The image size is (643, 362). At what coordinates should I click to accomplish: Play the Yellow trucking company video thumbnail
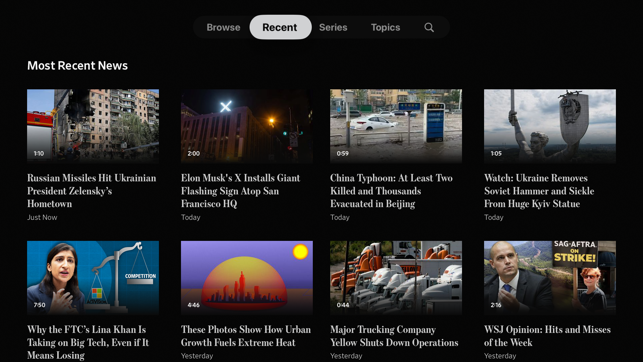[396, 278]
